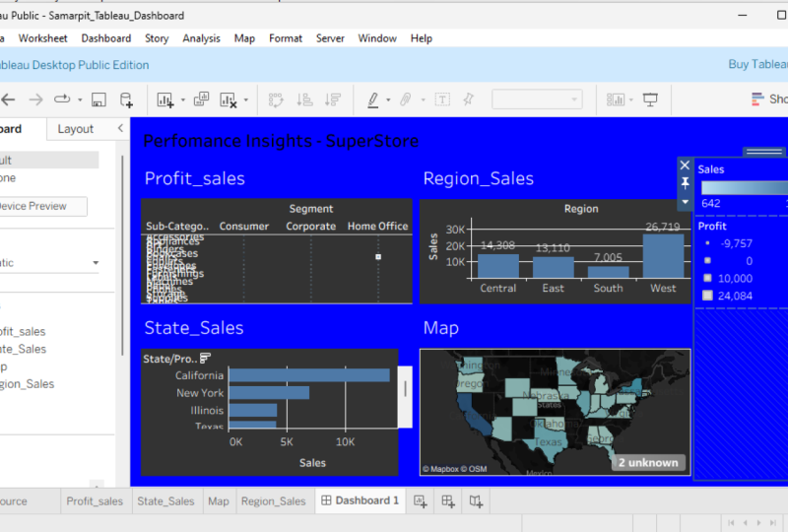Open the Window menu
The width and height of the screenshot is (788, 532).
(x=377, y=38)
